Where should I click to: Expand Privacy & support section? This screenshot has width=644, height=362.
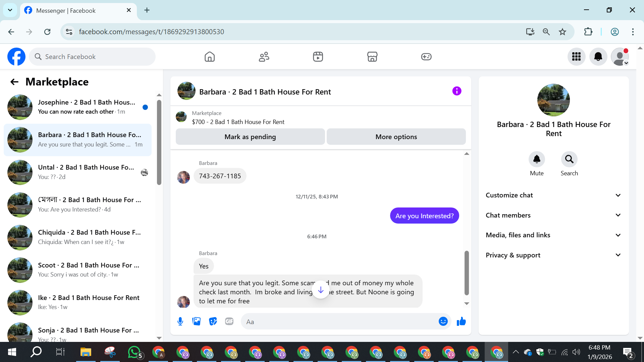tap(553, 255)
